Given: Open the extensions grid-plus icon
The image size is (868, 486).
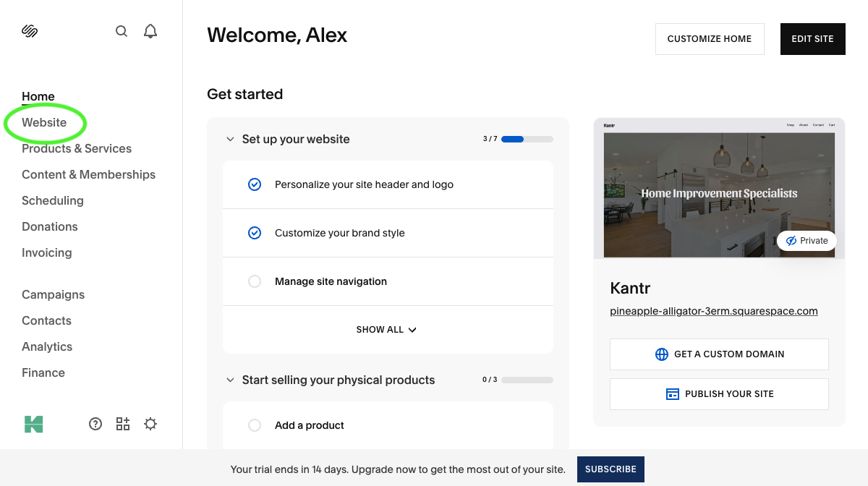Looking at the screenshot, I should (x=123, y=424).
